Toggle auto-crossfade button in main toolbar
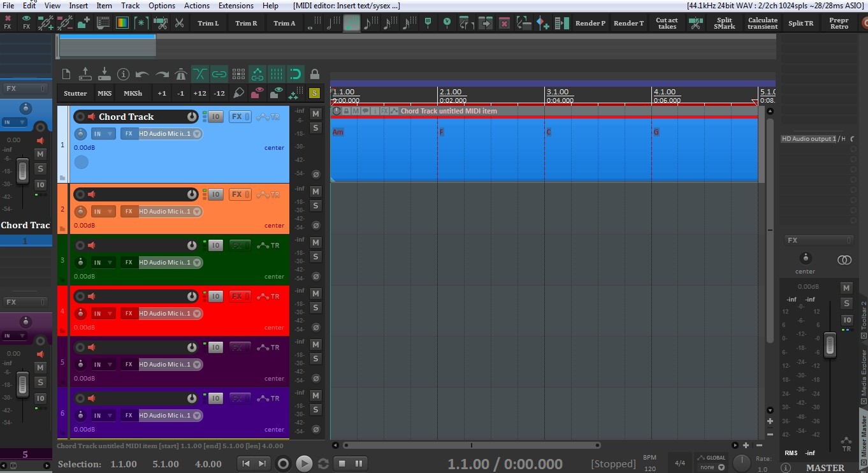Viewport: 868px width, 473px height. (x=200, y=74)
